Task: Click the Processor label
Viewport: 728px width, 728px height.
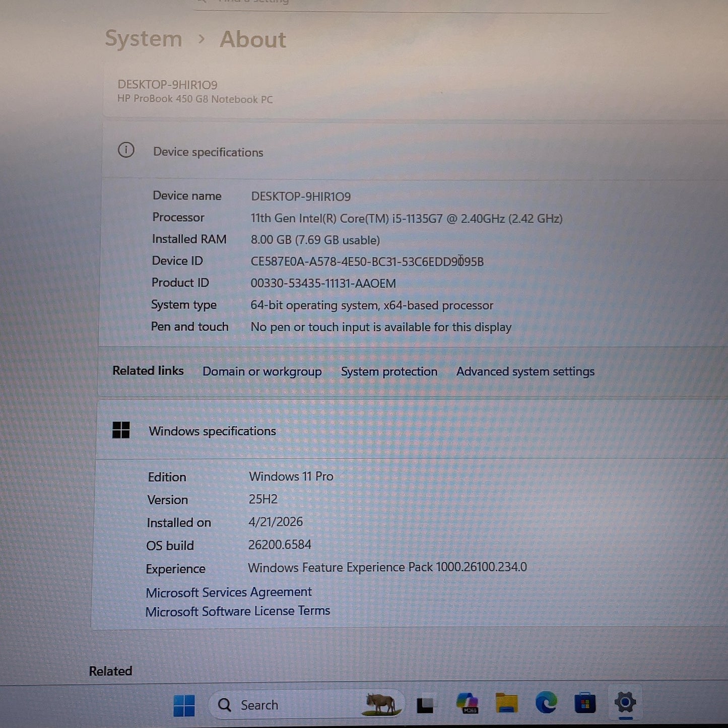Action: tap(178, 217)
